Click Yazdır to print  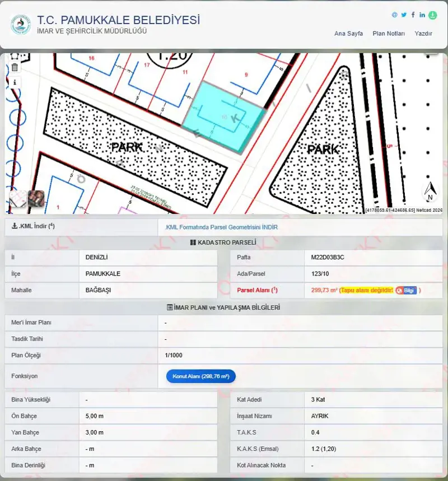pos(423,34)
